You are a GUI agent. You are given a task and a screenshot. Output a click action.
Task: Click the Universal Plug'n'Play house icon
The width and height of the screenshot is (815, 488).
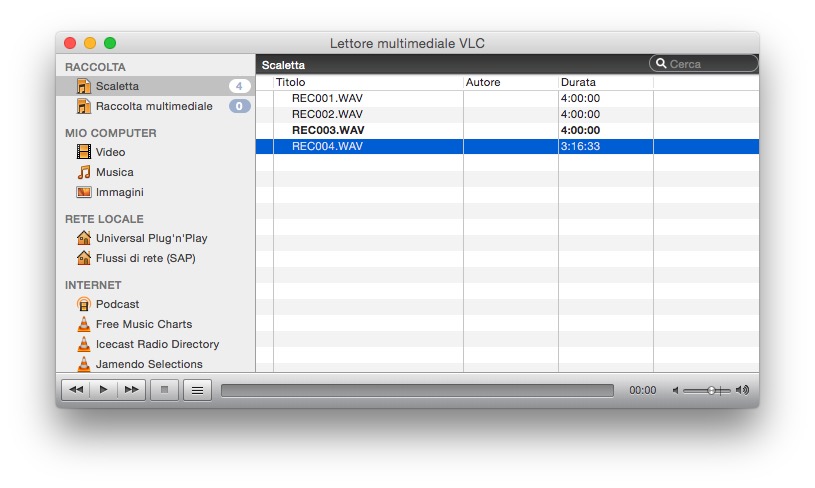point(83,238)
